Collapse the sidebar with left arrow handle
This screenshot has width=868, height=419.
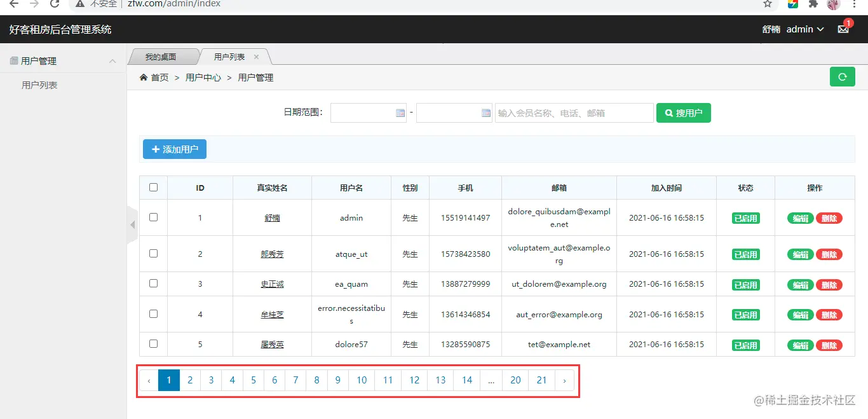[x=132, y=224]
